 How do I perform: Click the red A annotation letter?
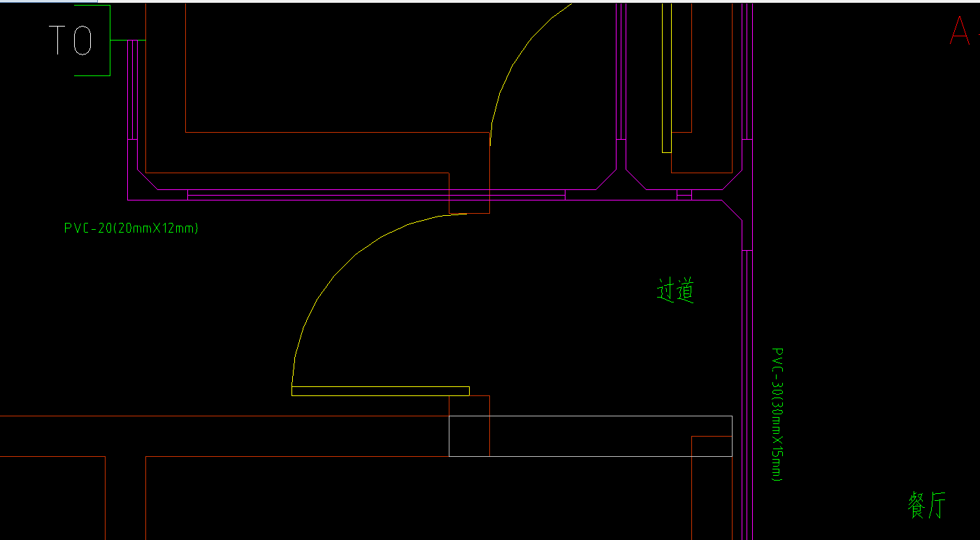[960, 31]
